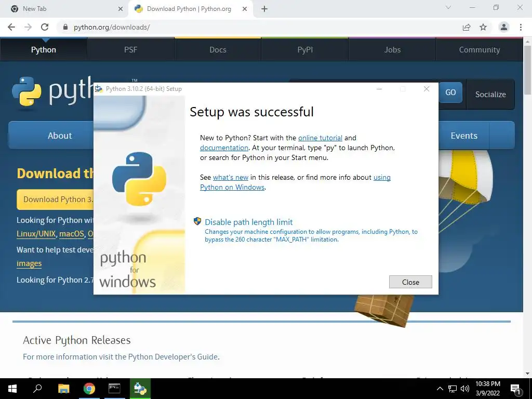Open the Chrome profile avatar

pyautogui.click(x=504, y=27)
